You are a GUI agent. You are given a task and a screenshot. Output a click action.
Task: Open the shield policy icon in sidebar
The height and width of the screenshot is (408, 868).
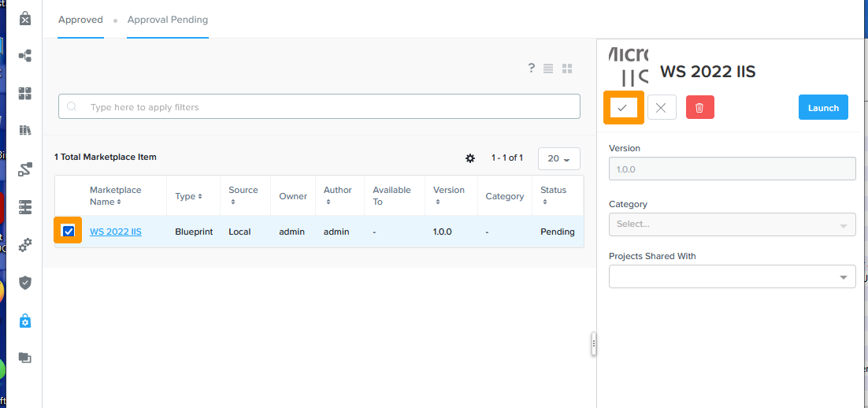tap(25, 282)
